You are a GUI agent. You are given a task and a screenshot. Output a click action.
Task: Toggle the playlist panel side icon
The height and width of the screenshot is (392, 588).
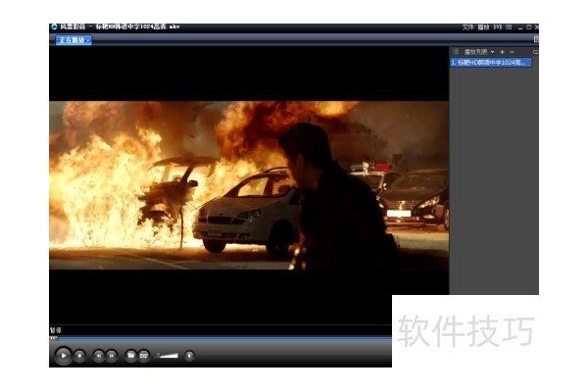536,39
